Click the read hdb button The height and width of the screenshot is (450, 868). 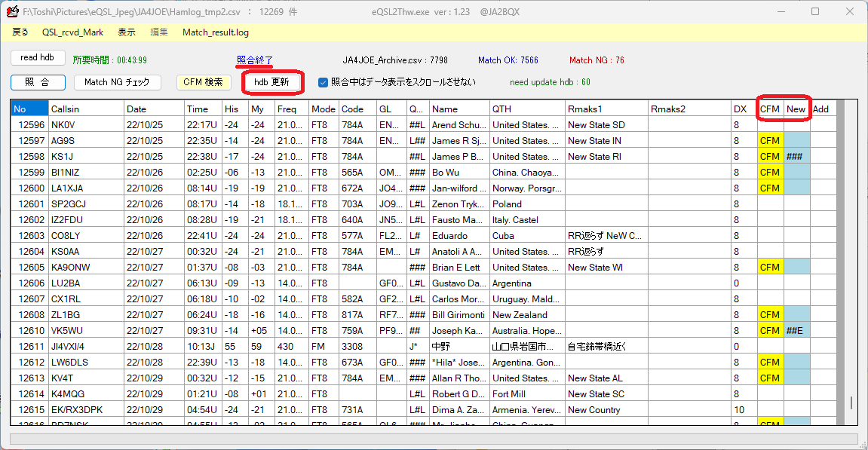coord(38,57)
